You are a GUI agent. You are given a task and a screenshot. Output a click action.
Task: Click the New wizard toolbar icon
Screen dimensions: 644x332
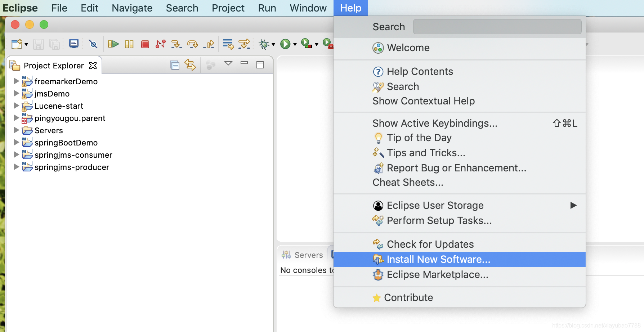(x=17, y=44)
